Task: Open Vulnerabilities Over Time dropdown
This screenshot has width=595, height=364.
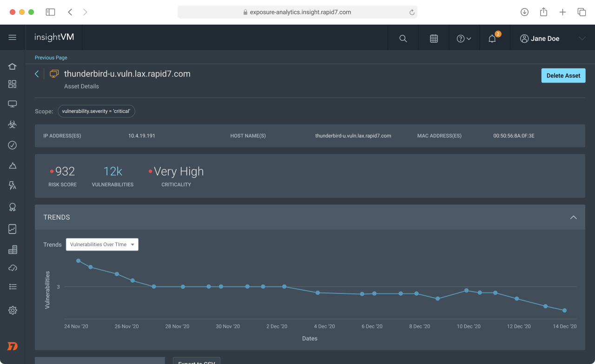Action: [102, 245]
